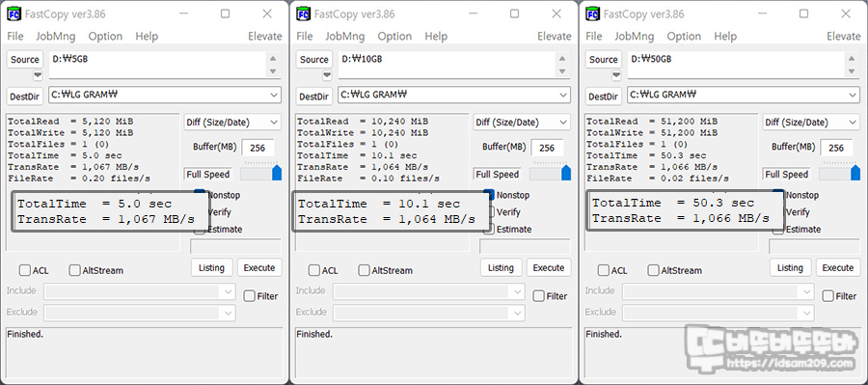Click Elevate in D:\50GB window

tap(844, 36)
